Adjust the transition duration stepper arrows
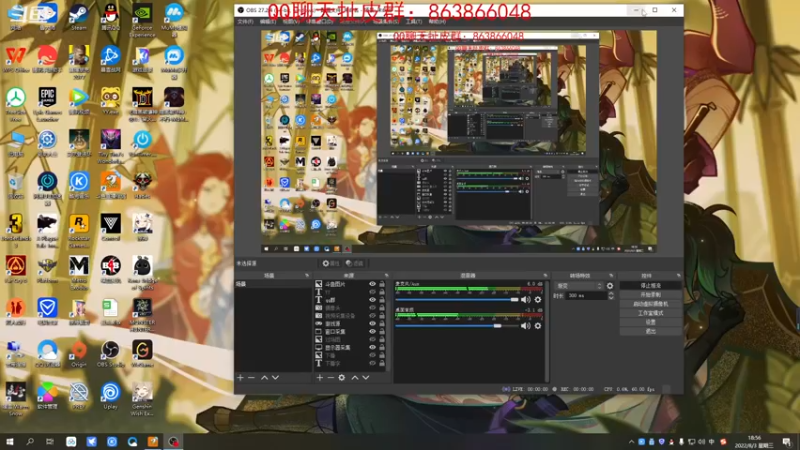Screen dimensions: 800x450 [x=611, y=295]
